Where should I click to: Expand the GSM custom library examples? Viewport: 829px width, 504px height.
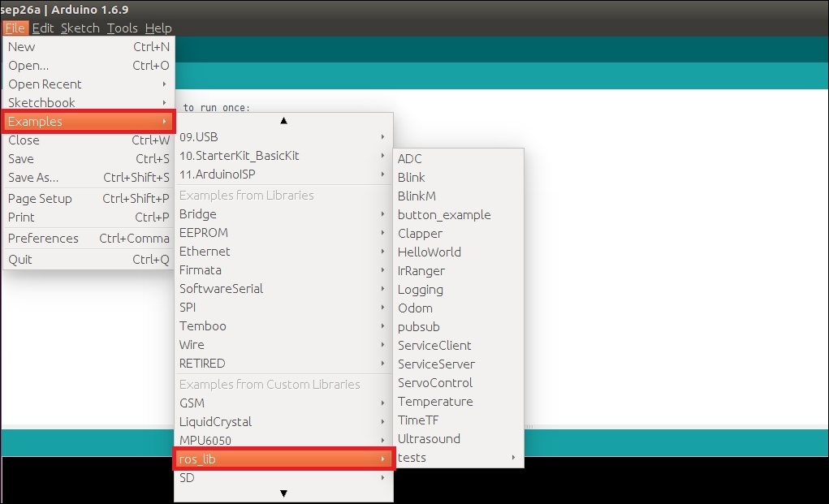284,403
